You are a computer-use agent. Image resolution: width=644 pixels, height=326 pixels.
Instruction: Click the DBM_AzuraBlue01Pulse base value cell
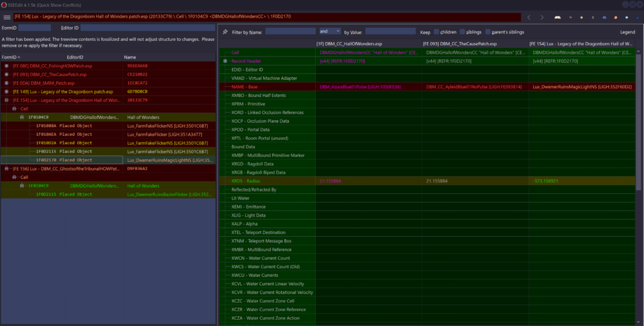click(369, 87)
